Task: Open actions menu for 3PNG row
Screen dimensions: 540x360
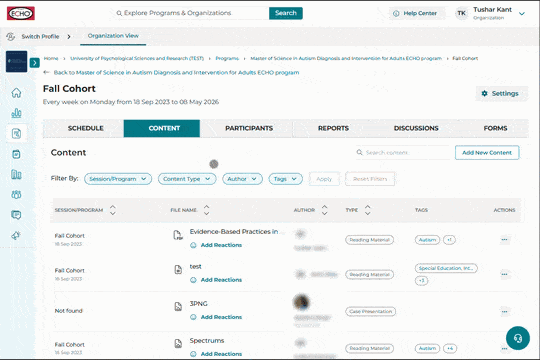Action: (504, 311)
